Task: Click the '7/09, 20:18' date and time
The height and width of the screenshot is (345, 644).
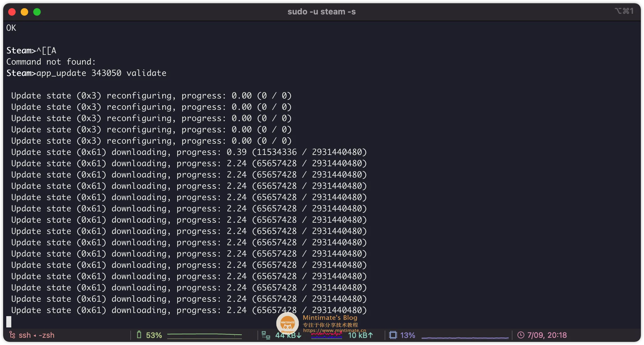Action: tap(547, 335)
